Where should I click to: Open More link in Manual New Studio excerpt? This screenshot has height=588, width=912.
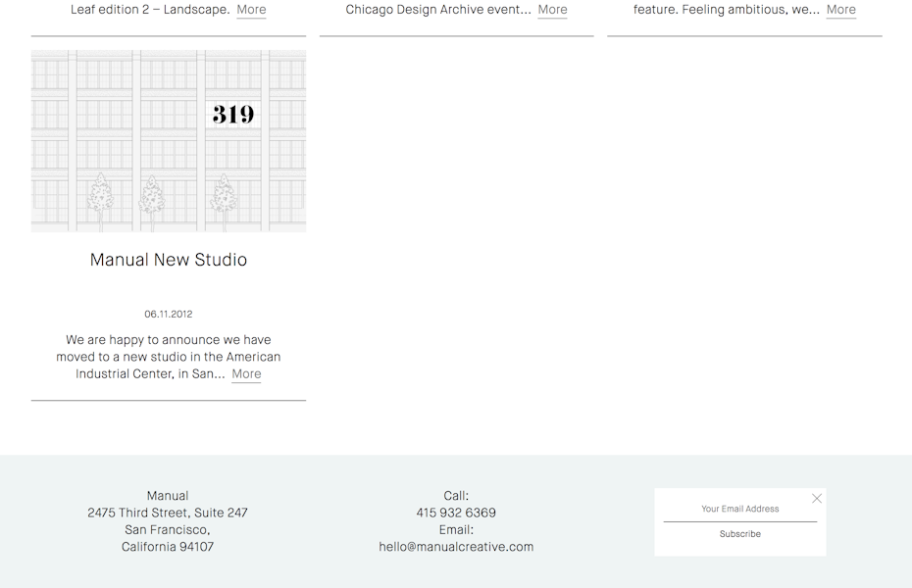[x=246, y=374]
